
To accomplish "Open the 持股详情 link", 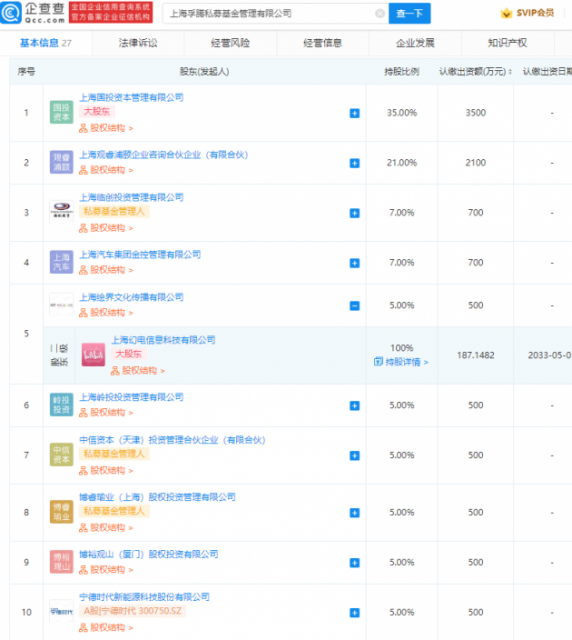I will 401,362.
